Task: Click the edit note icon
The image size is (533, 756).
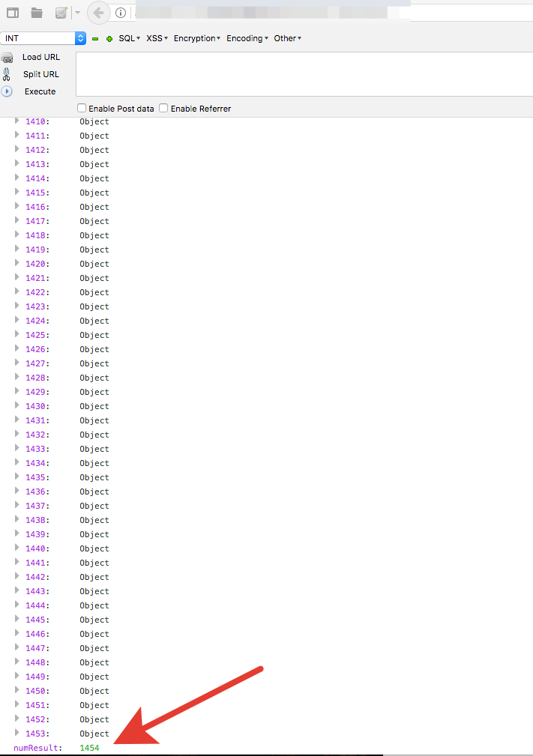Action: coord(61,13)
